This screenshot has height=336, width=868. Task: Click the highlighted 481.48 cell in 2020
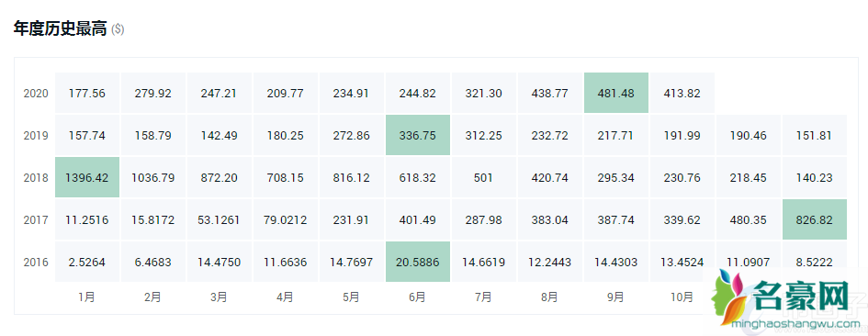tap(615, 93)
